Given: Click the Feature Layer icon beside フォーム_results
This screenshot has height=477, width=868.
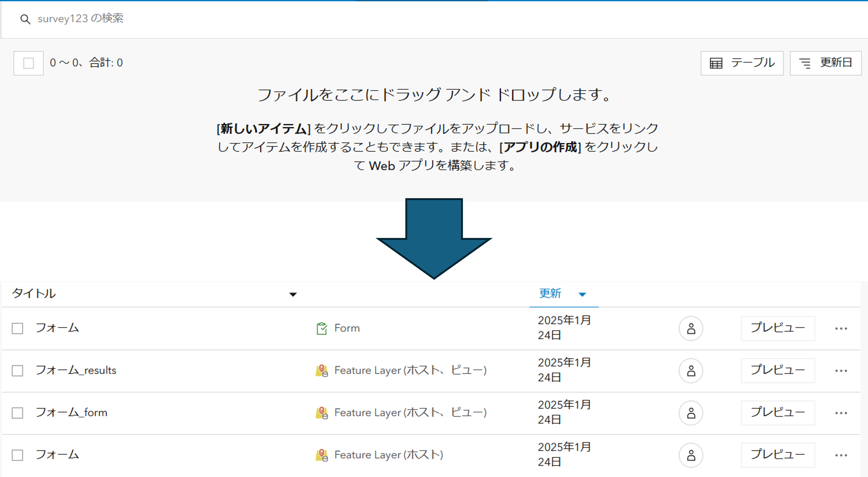Looking at the screenshot, I should [x=322, y=371].
